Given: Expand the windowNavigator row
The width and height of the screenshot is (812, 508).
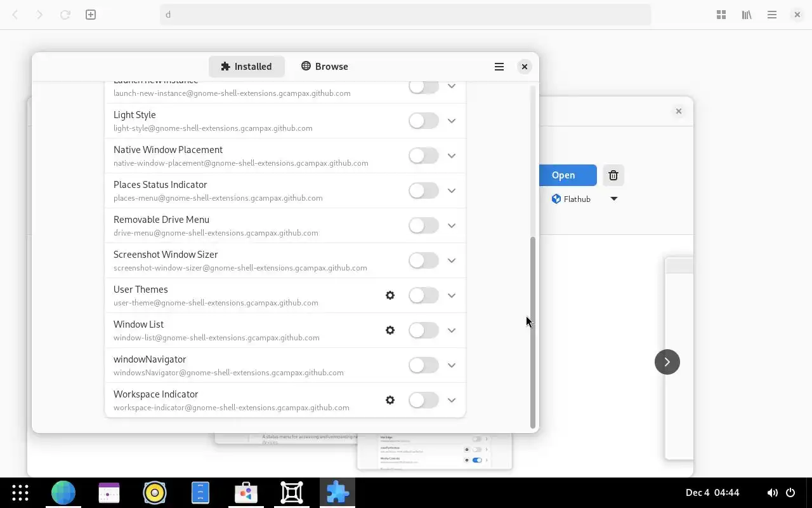Looking at the screenshot, I should pyautogui.click(x=452, y=365).
